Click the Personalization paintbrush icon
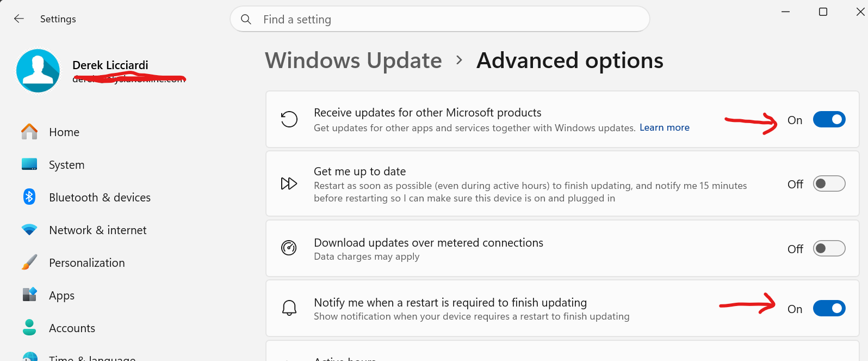Image resolution: width=868 pixels, height=361 pixels. [29, 262]
